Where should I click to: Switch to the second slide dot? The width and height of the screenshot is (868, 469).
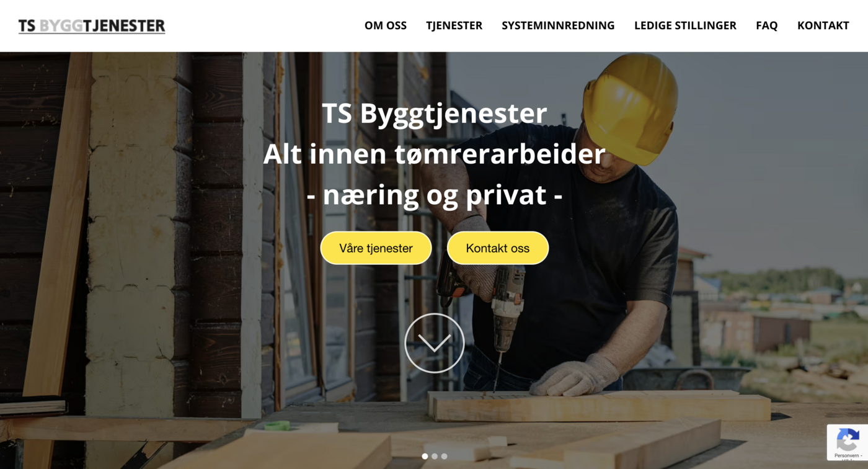[x=435, y=456]
